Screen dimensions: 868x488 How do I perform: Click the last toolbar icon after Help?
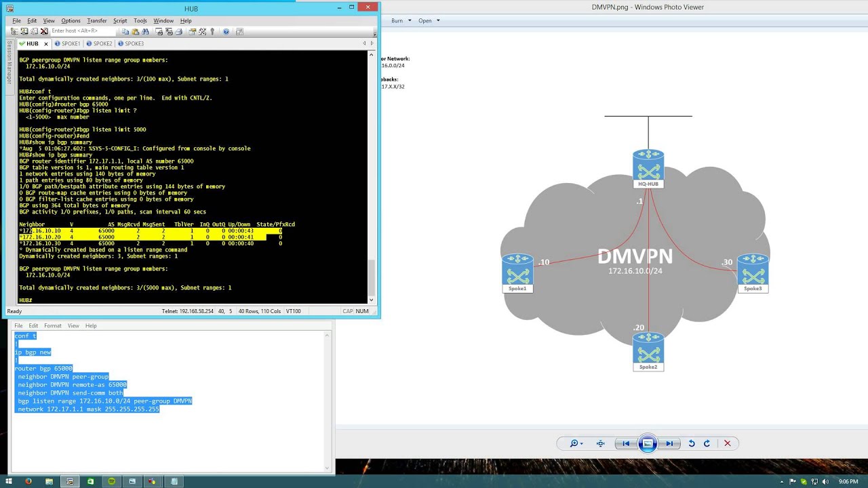(x=239, y=31)
